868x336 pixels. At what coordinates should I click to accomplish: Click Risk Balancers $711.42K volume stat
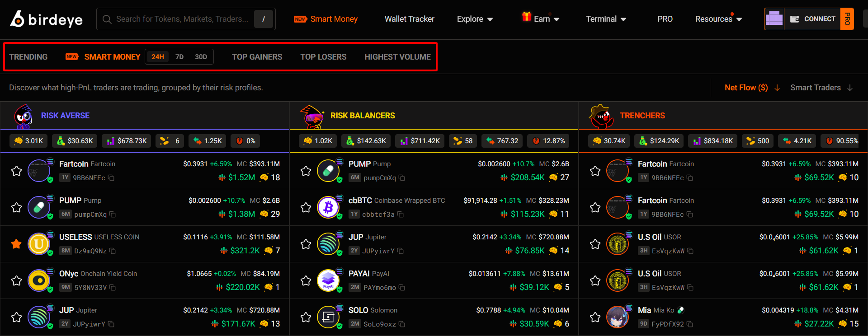[420, 141]
